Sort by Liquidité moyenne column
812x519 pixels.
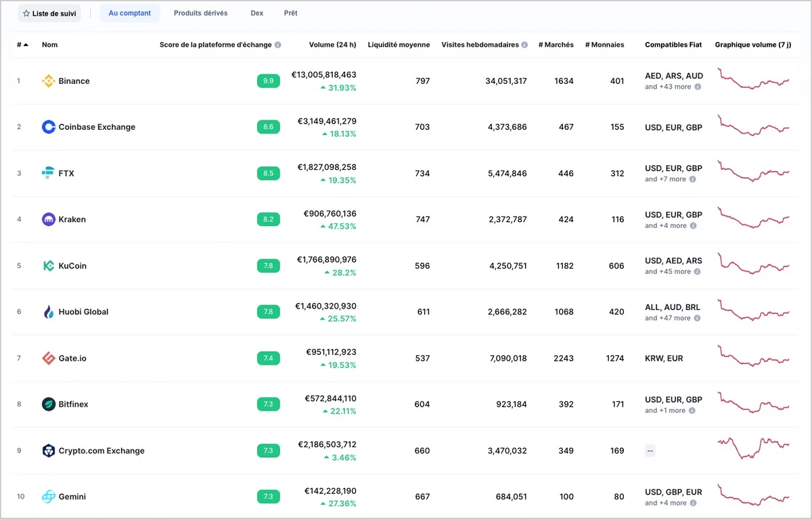coord(399,45)
